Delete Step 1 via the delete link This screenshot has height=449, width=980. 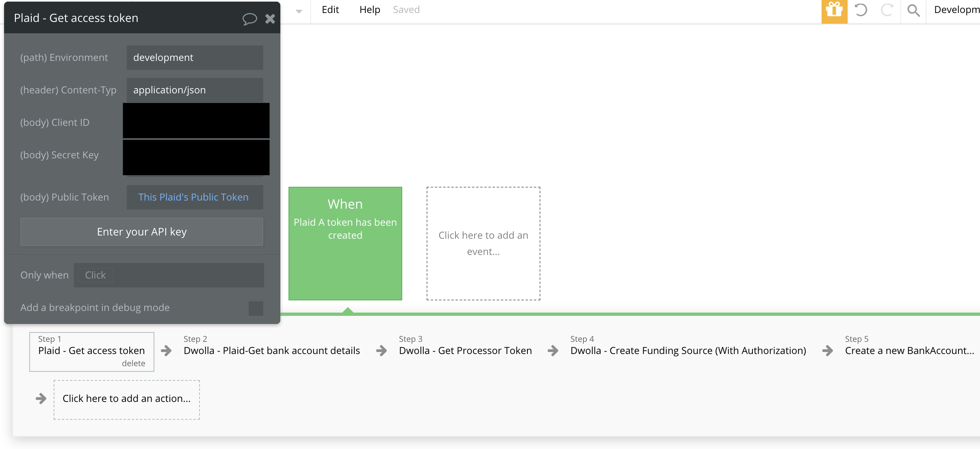coord(134,363)
